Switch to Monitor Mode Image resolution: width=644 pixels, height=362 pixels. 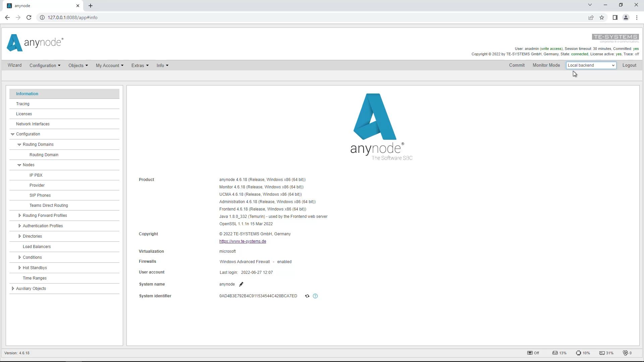[x=546, y=65]
